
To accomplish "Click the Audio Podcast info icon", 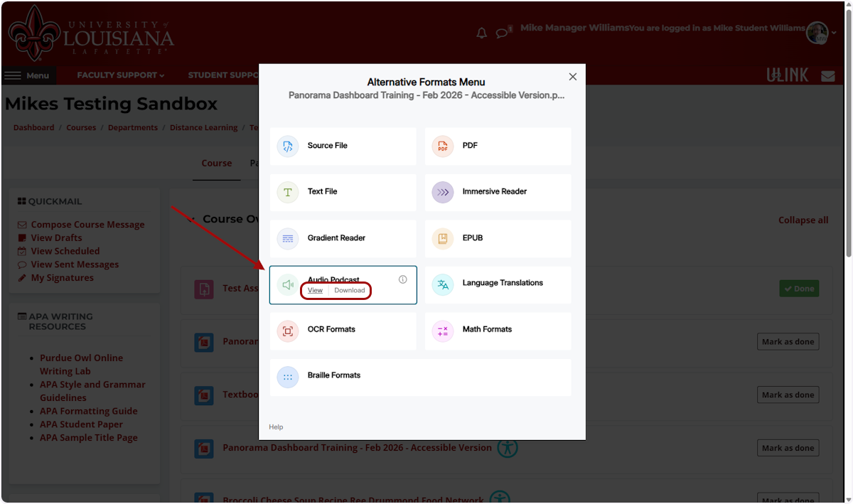I will click(402, 279).
